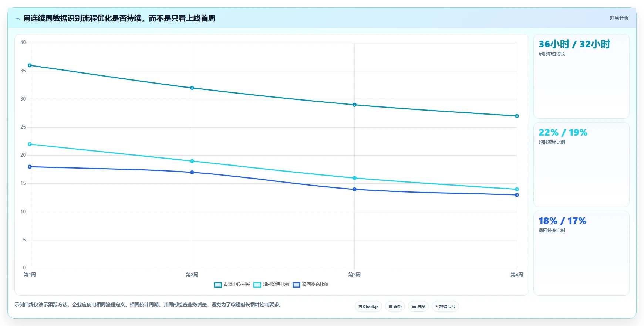
Task: Toggle the 审批中位时长 legend item
Action: pos(232,285)
